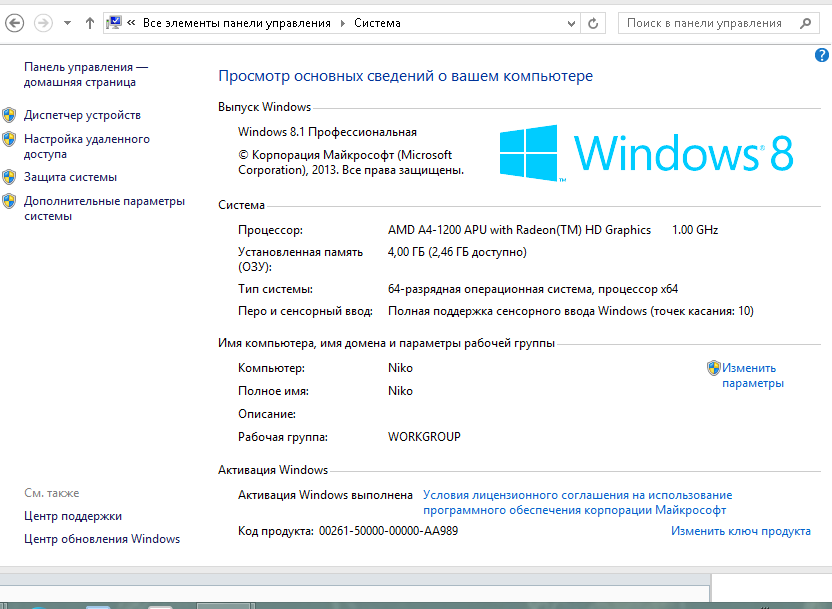Go up one level with the Up arrow
This screenshot has width=832, height=609.
click(x=90, y=23)
